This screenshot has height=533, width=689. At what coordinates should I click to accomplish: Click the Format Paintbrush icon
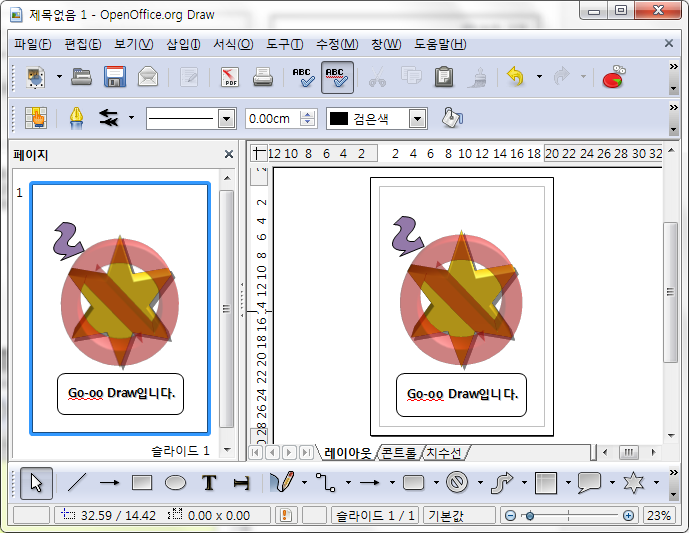pyautogui.click(x=478, y=77)
